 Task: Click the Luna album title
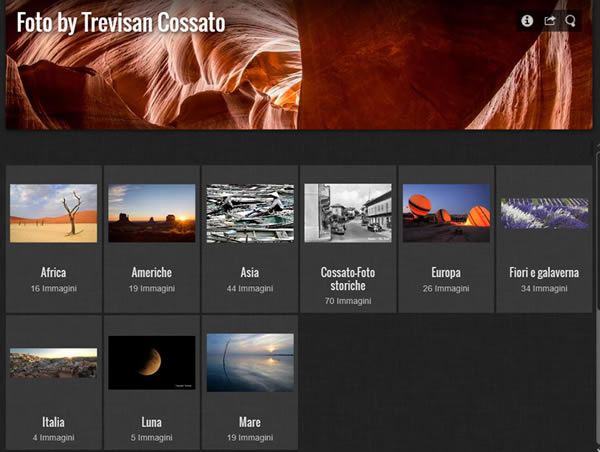[x=152, y=422]
